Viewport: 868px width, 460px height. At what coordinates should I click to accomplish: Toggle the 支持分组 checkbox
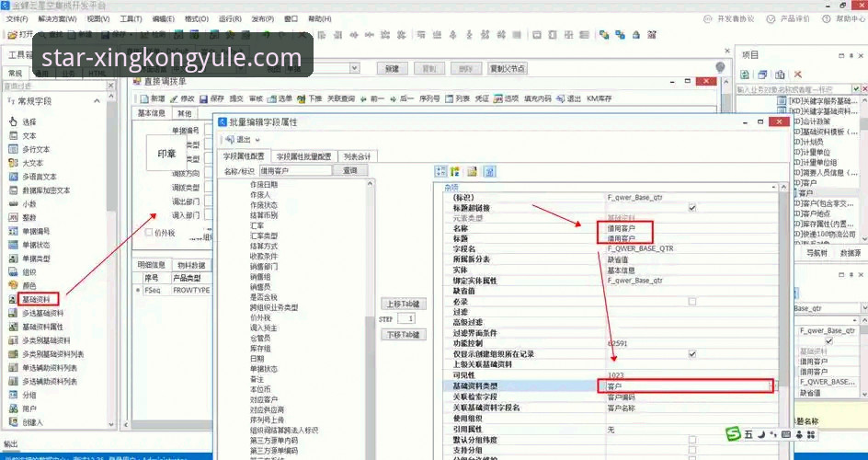point(692,450)
